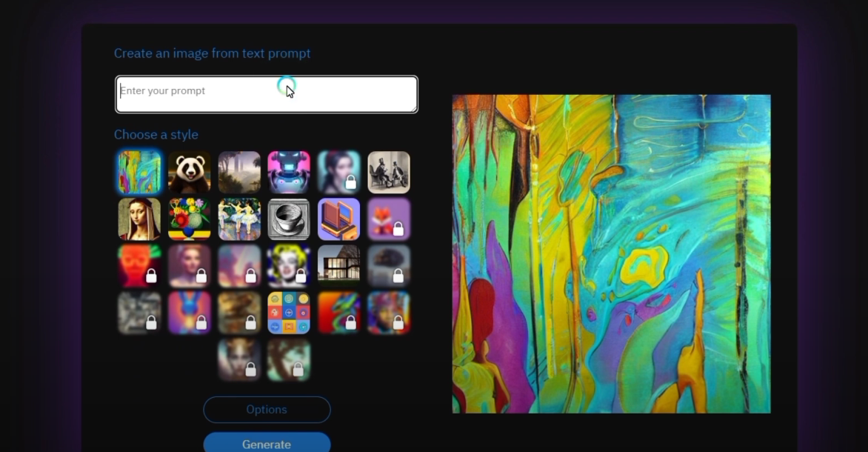Choose the locked colorful portrait style in row four

[x=389, y=313]
